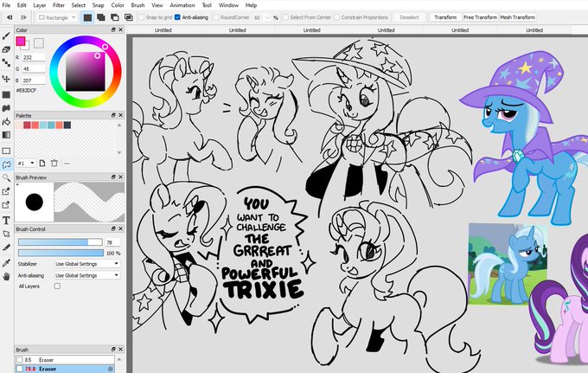Select the Gradient tool
The width and height of the screenshot is (588, 373).
tap(6, 135)
